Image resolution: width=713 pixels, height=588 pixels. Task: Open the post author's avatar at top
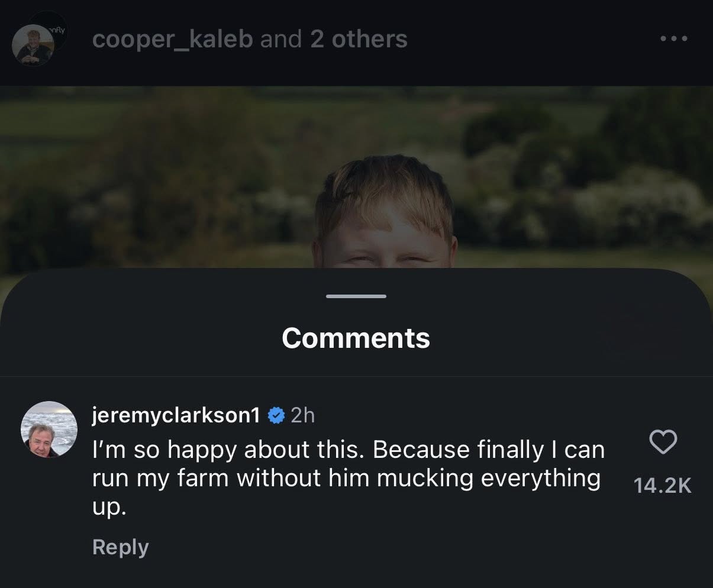pos(33,46)
